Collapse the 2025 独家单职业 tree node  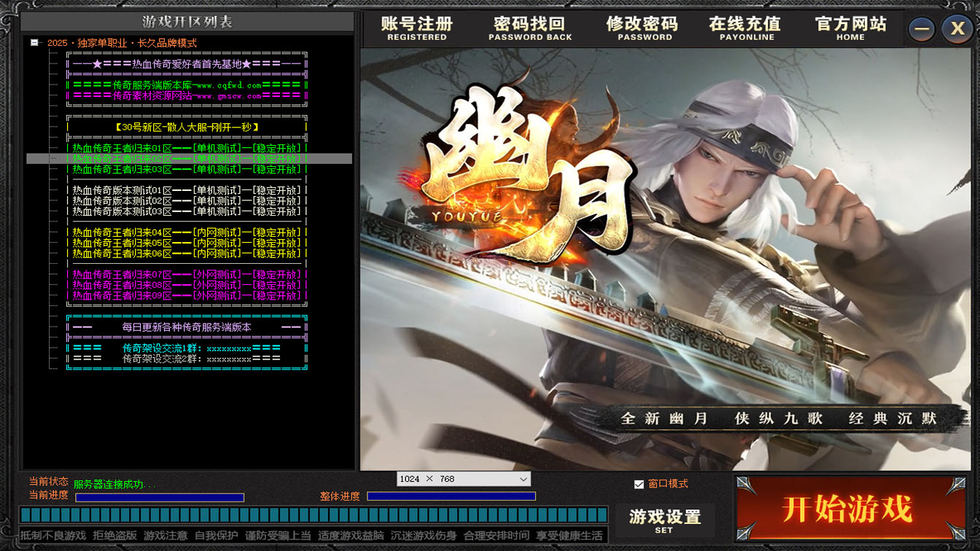pos(34,43)
